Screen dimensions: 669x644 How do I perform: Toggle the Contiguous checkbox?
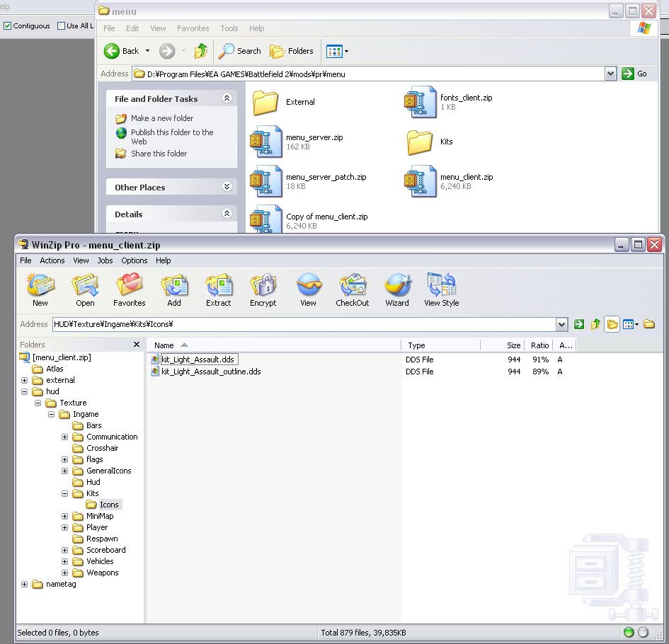pyautogui.click(x=8, y=26)
